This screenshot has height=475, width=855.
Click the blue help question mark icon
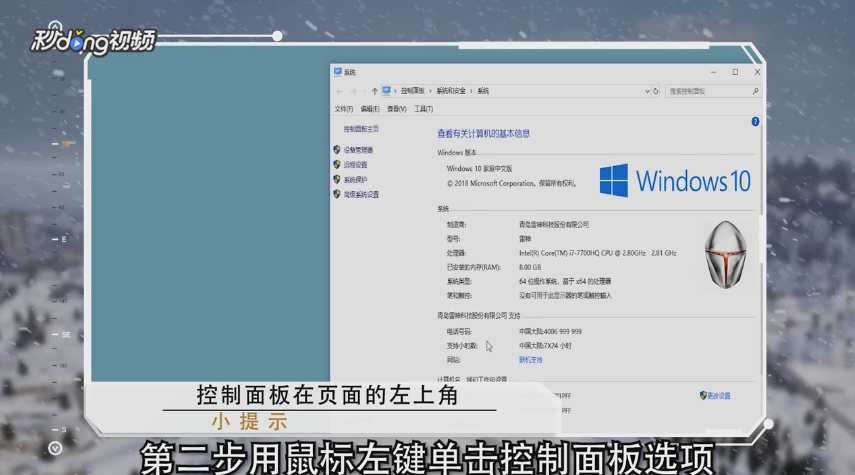coord(755,122)
